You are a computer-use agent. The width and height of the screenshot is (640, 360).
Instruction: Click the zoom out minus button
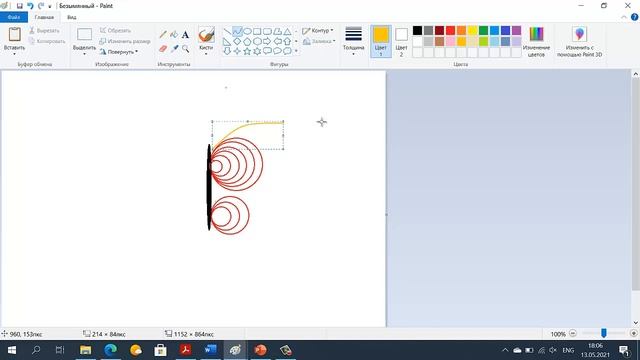point(573,333)
